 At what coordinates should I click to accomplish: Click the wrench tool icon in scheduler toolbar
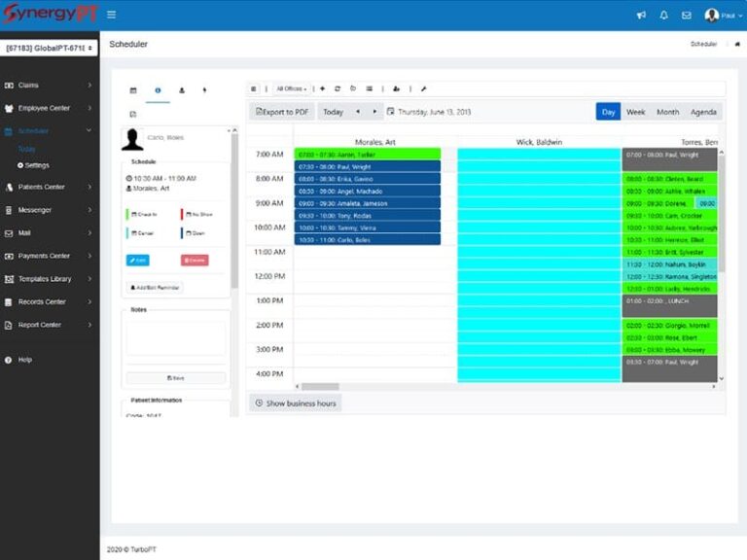click(423, 88)
